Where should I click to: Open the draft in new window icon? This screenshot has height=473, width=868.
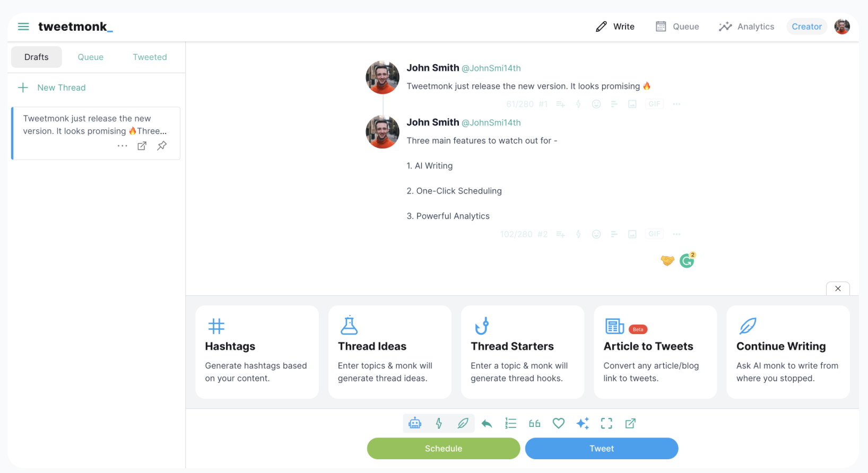tap(142, 146)
